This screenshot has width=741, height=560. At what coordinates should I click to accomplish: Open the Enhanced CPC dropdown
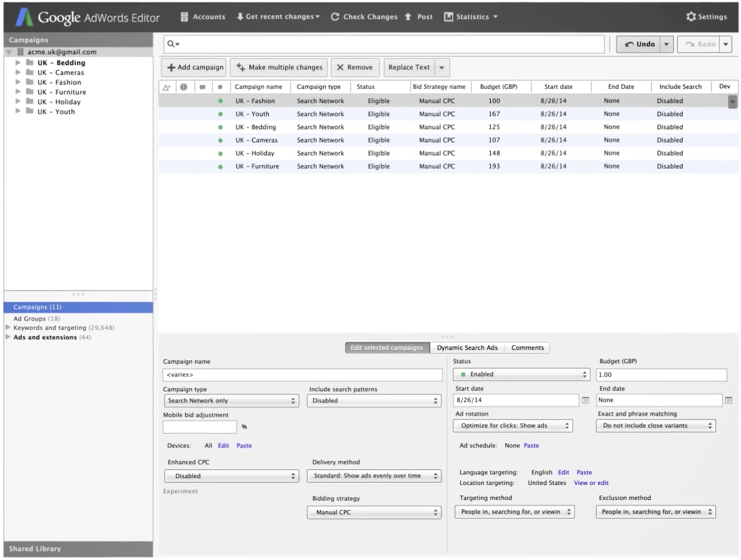[x=231, y=476]
